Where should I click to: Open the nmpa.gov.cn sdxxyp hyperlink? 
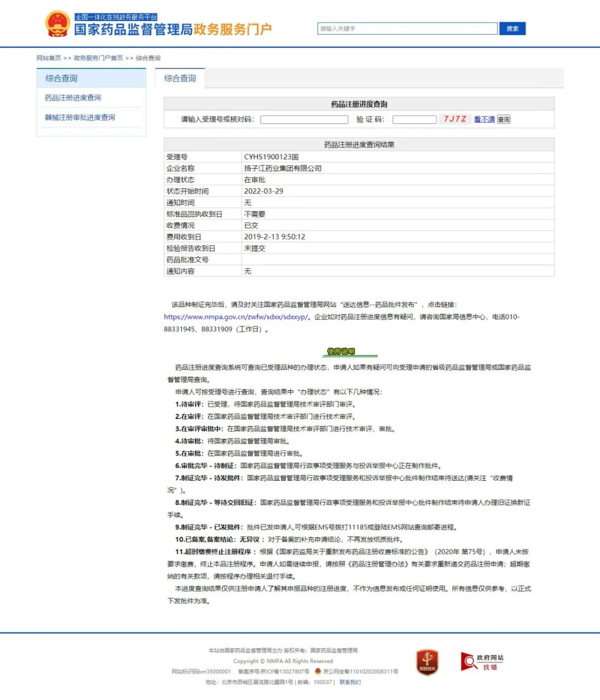tap(236, 317)
